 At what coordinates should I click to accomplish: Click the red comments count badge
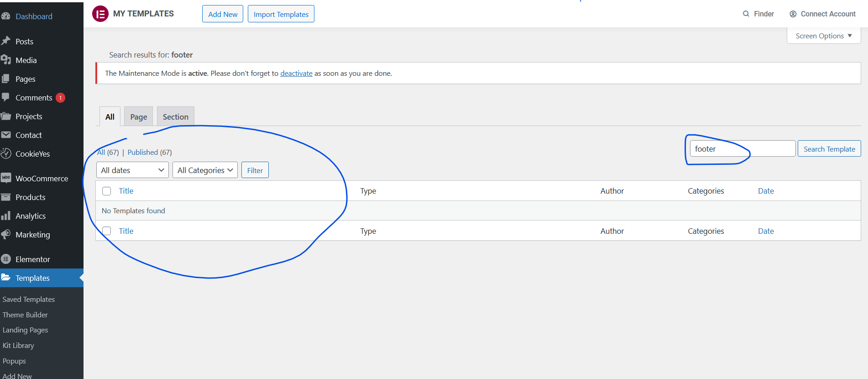[60, 98]
